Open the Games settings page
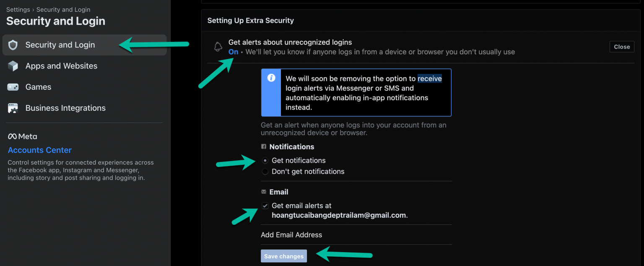Screen dimensions: 644x266 38,87
